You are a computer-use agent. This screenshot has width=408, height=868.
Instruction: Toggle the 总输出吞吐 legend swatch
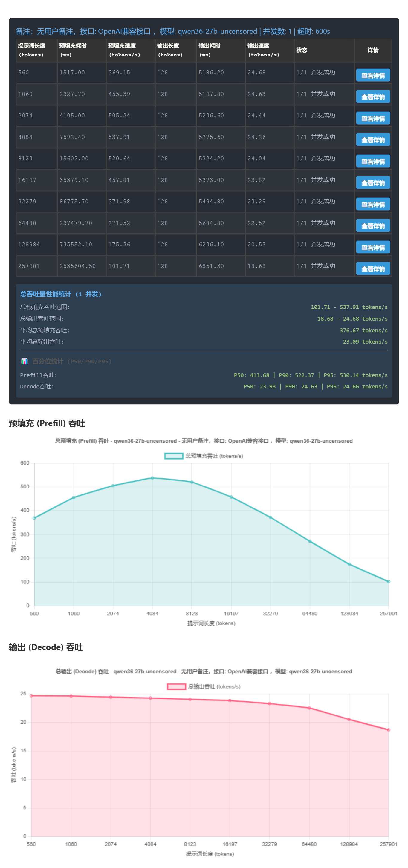176,686
